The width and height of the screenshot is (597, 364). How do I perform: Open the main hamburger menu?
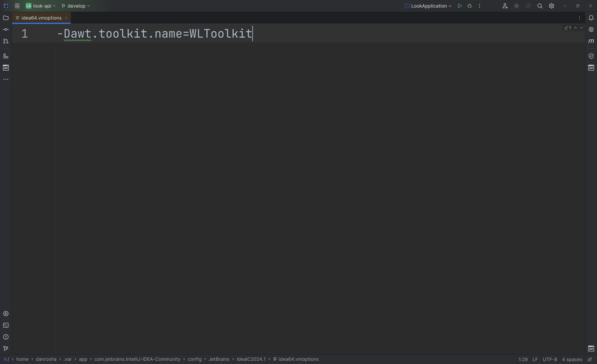(x=17, y=6)
